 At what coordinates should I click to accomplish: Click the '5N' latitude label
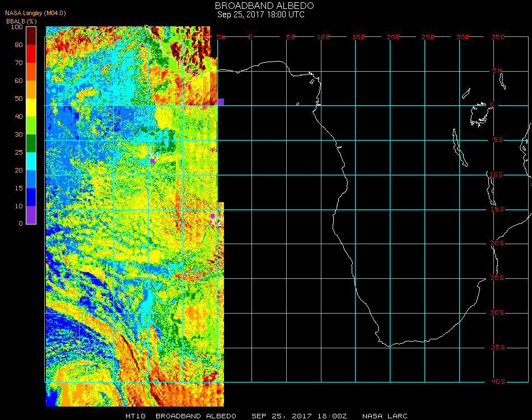[x=497, y=71]
